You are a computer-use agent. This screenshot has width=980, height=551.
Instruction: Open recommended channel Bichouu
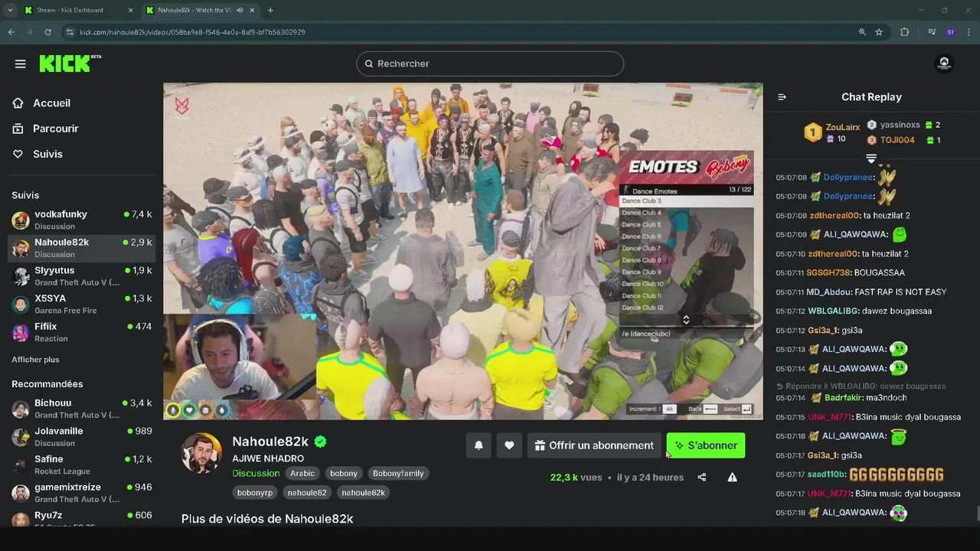point(81,409)
